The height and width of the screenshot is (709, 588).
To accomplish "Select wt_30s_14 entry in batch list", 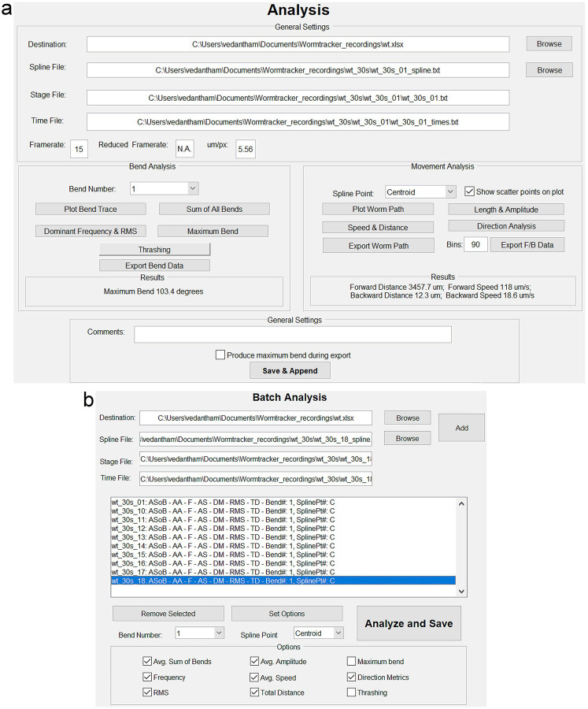I will tap(283, 546).
